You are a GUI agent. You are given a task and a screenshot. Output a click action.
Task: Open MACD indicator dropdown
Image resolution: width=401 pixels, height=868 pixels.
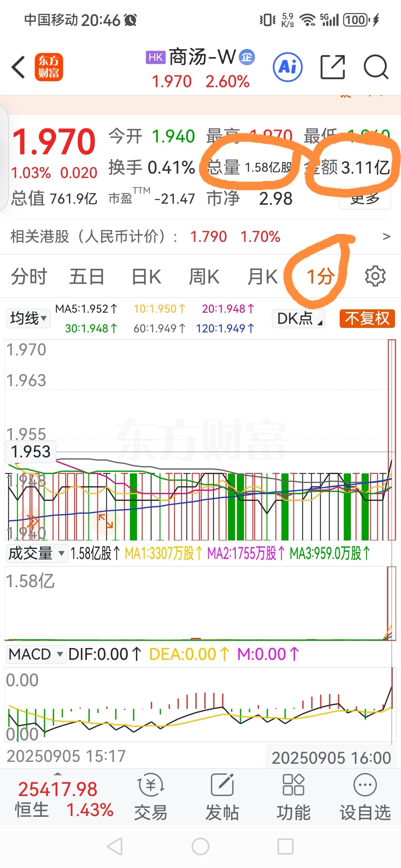[x=36, y=654]
